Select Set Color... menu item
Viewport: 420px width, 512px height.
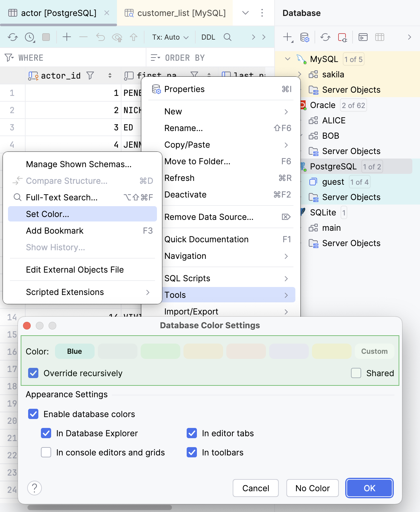(x=48, y=214)
